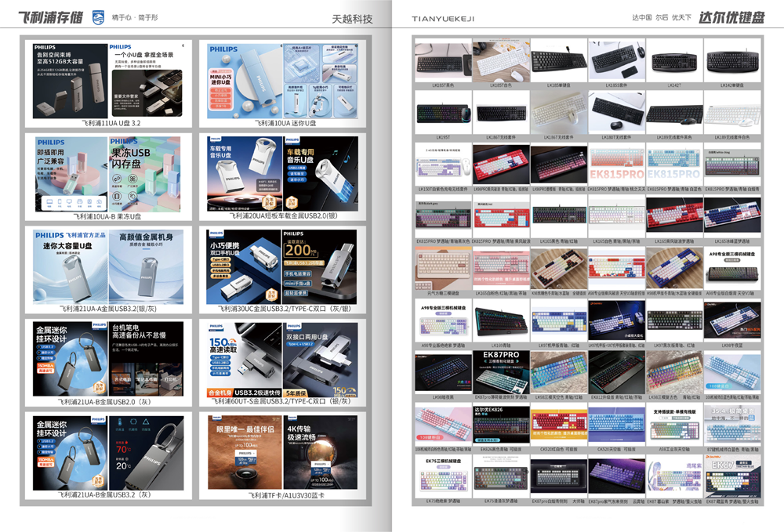
Task: Open the LK185T白色 keyboard image
Action: [x=501, y=61]
